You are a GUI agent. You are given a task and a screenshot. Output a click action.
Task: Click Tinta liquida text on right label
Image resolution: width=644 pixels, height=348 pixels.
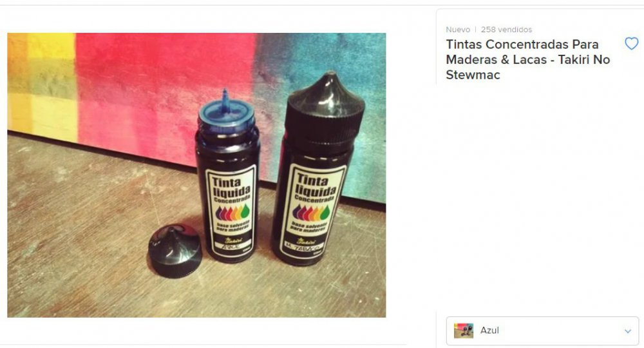(316, 186)
